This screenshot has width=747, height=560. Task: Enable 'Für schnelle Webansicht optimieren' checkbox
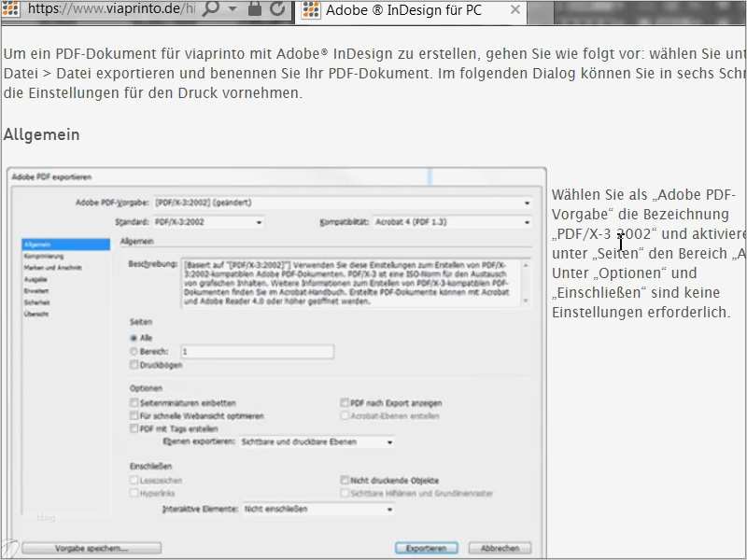[134, 415]
